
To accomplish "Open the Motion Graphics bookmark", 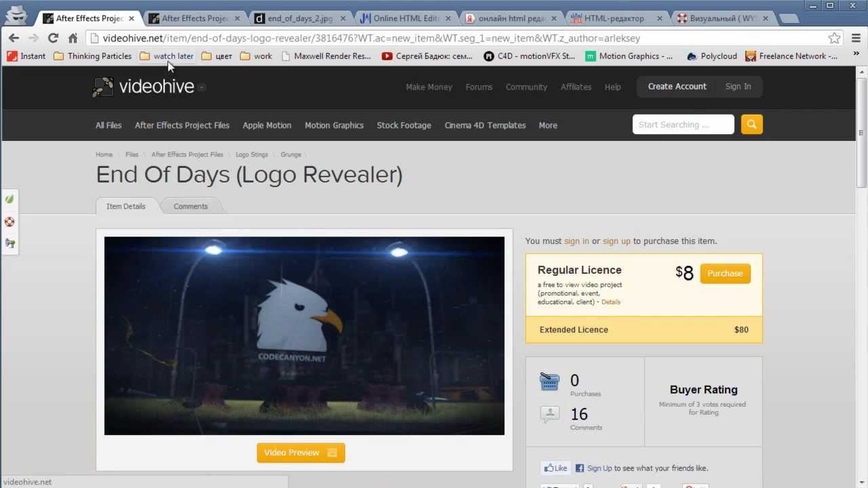I will tap(629, 56).
